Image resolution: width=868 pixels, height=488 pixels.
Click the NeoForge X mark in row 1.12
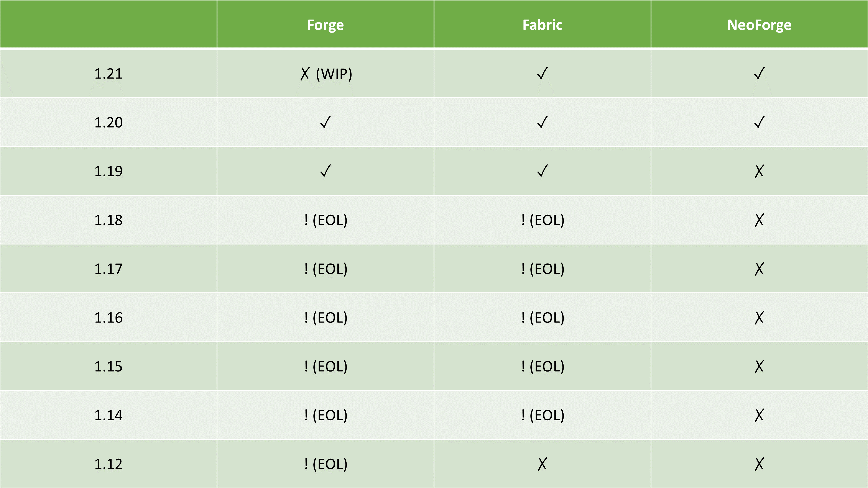click(759, 464)
